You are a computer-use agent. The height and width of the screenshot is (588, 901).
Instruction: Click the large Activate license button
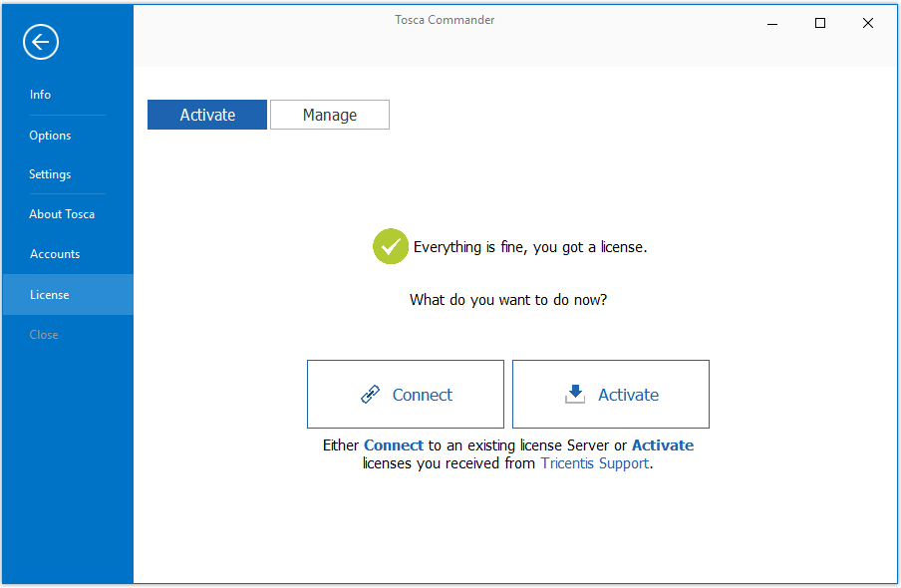click(x=611, y=395)
